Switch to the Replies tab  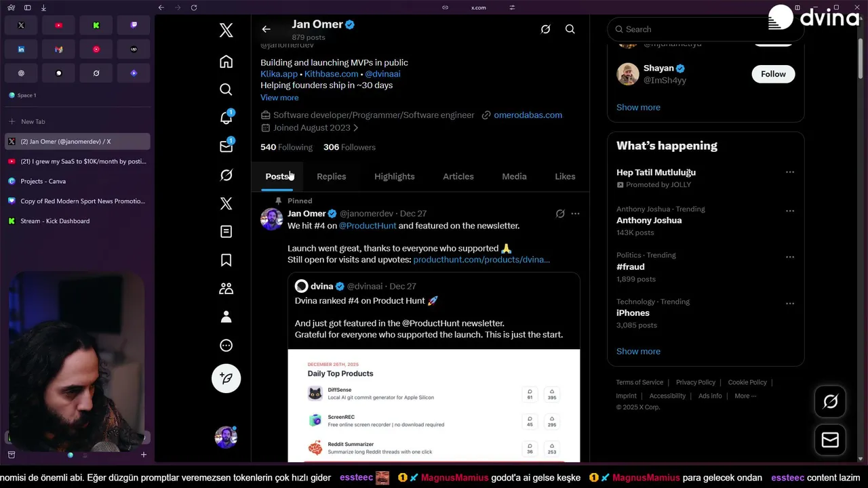pyautogui.click(x=332, y=176)
